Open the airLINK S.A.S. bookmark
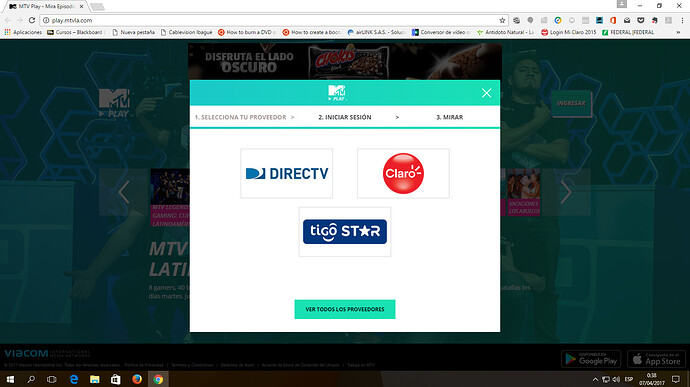690x387 pixels. (376, 32)
